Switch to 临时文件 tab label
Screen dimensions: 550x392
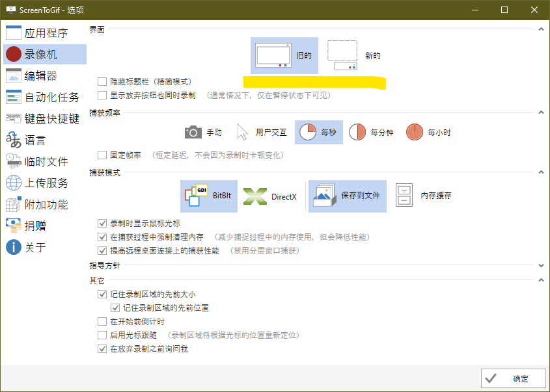[x=46, y=161]
